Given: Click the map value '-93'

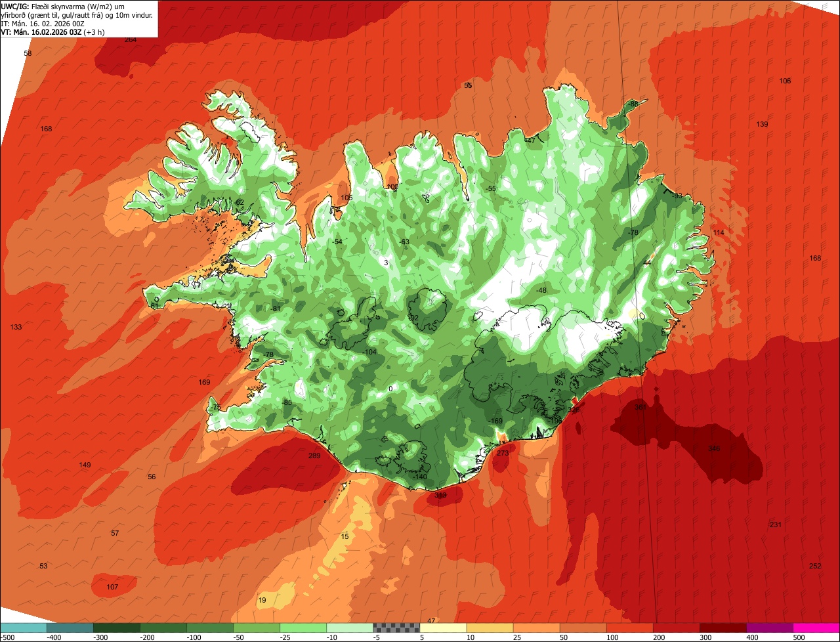Looking at the screenshot, I should coord(677,196).
